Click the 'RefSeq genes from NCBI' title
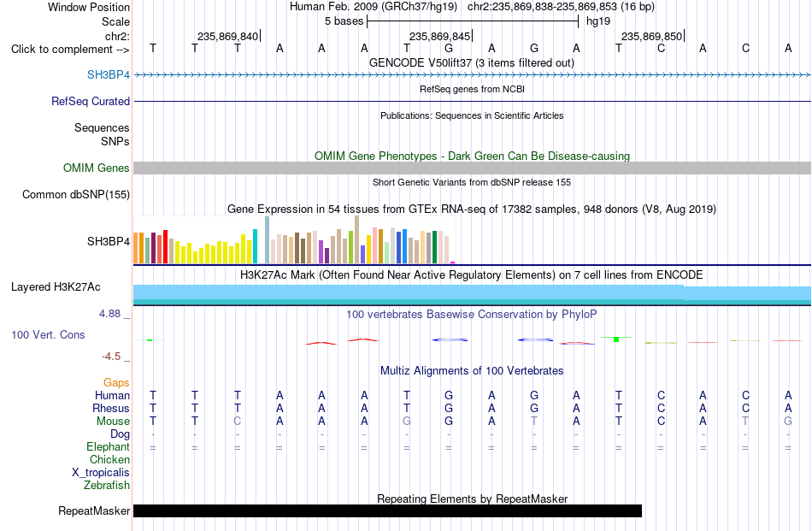 (472, 89)
